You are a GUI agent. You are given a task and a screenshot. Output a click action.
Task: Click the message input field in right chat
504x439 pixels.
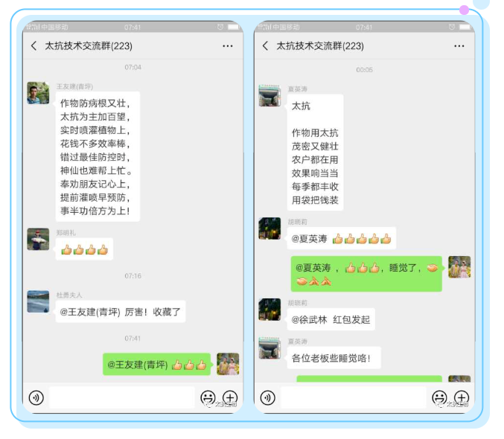(353, 397)
